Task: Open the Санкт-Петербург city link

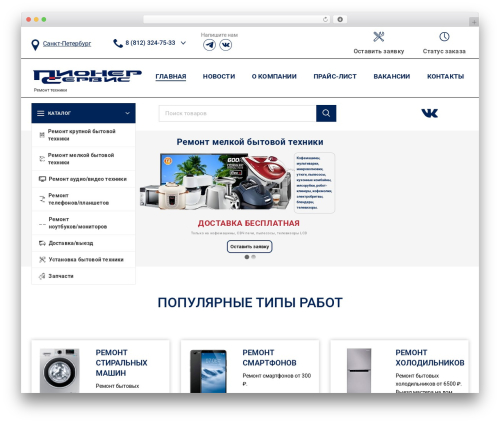Action: click(67, 43)
